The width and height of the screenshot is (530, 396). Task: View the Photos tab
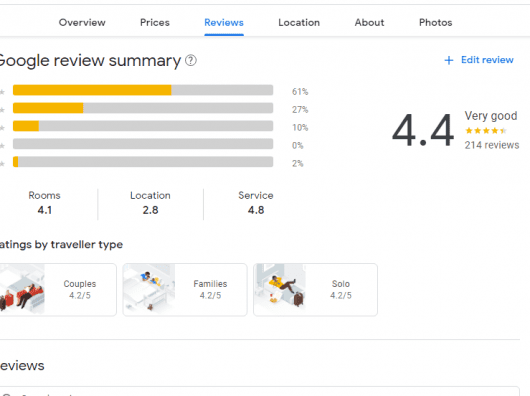tap(435, 23)
